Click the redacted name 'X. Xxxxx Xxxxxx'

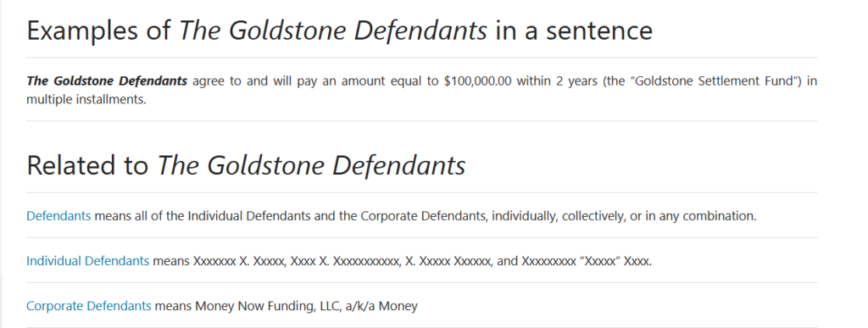click(448, 260)
